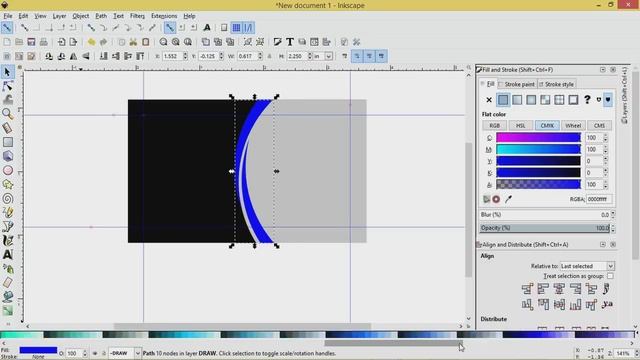Iconify the Align and Distribute panel
Viewport: 640px width, 360px height.
[603, 244]
